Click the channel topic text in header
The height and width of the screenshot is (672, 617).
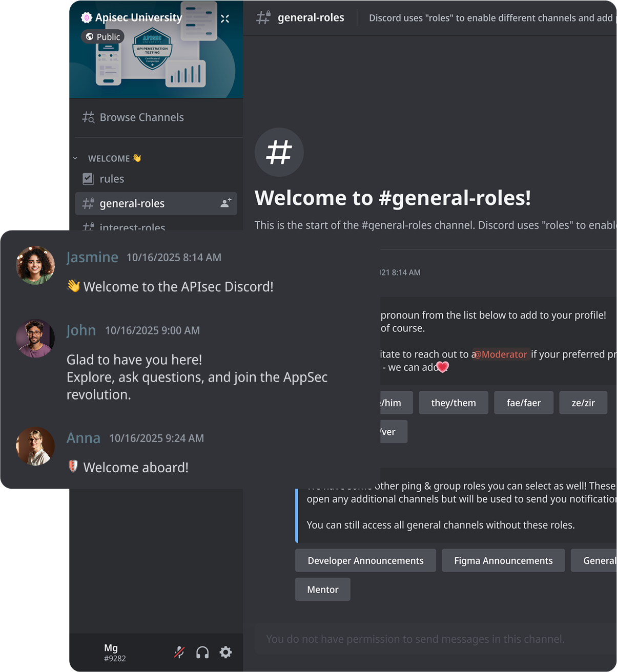pos(492,18)
